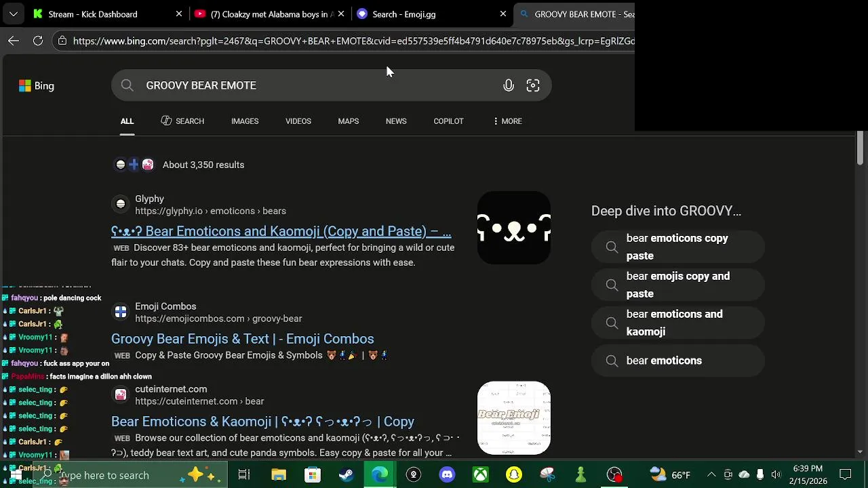Search 'bear emoticons and kaomoji' suggestion
This screenshot has height=488, width=868.
point(678,323)
